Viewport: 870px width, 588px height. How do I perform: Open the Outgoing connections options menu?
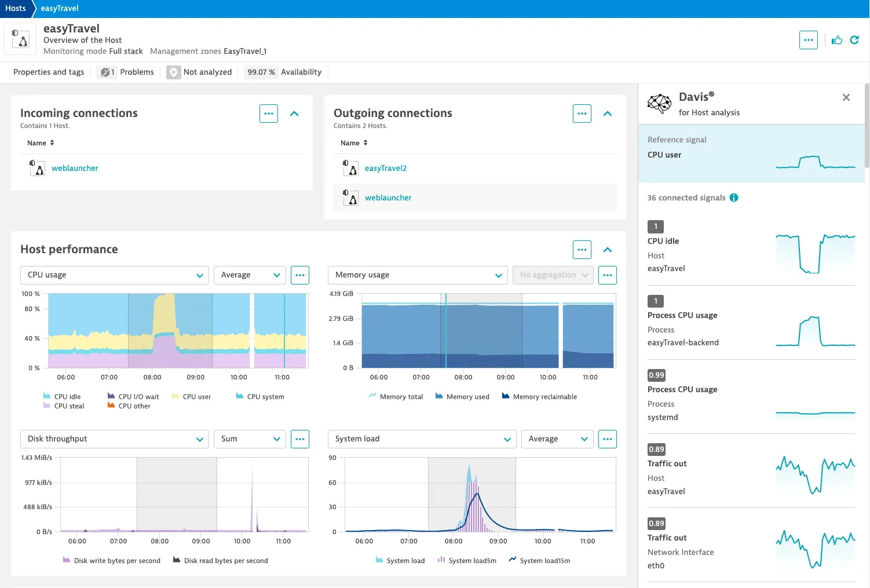tap(582, 114)
